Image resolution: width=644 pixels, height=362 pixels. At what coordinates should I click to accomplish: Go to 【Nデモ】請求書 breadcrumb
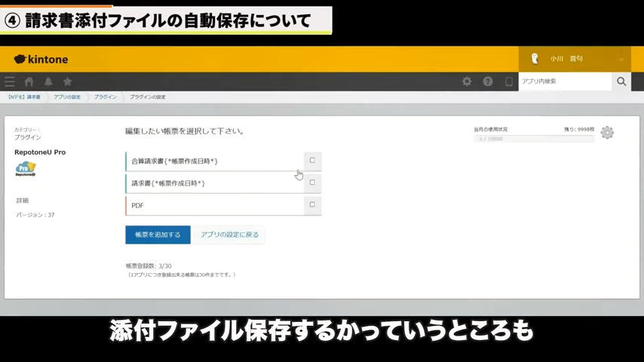24,97
